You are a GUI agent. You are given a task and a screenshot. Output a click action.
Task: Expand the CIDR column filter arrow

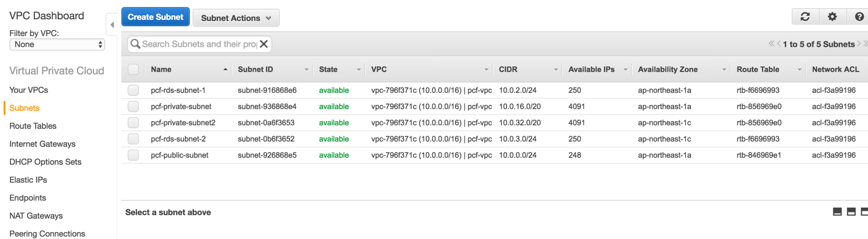click(x=556, y=70)
